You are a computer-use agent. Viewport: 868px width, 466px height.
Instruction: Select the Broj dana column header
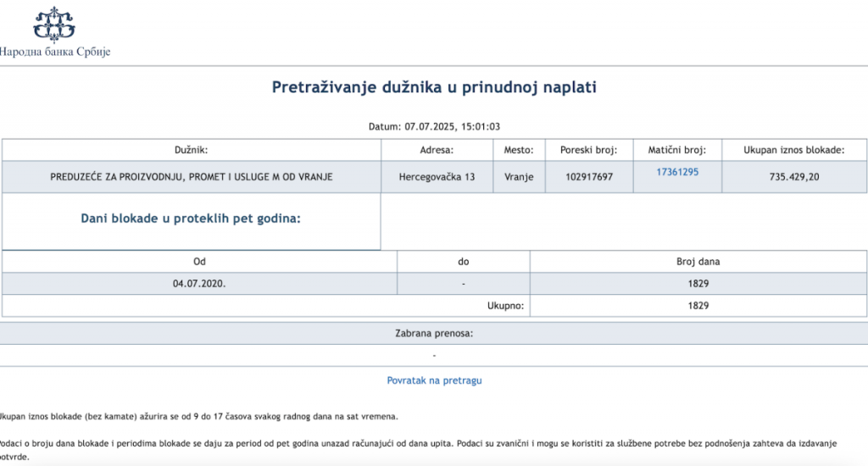click(698, 262)
